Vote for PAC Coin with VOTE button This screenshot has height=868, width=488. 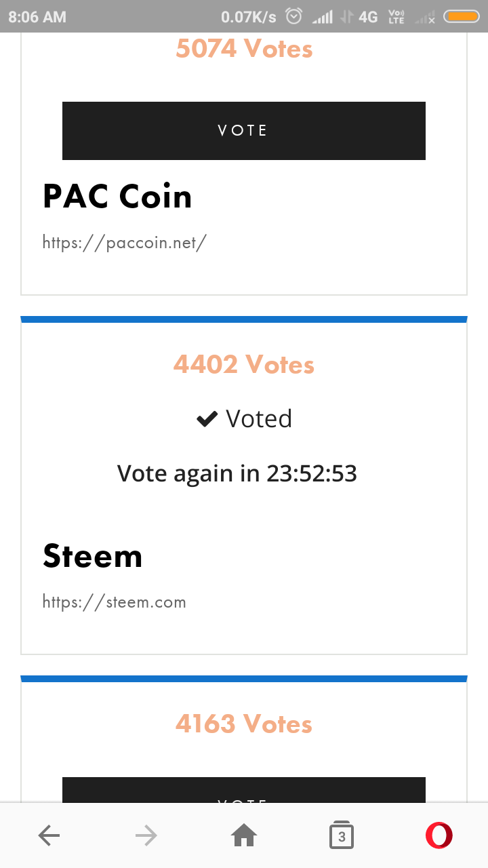pyautogui.click(x=244, y=131)
